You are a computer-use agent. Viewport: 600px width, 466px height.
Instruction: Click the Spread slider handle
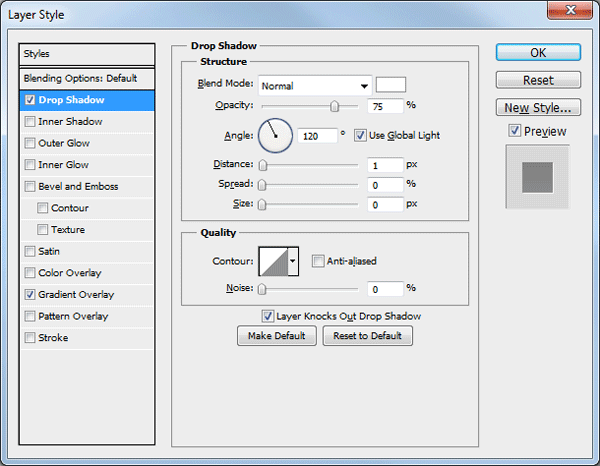pyautogui.click(x=262, y=185)
